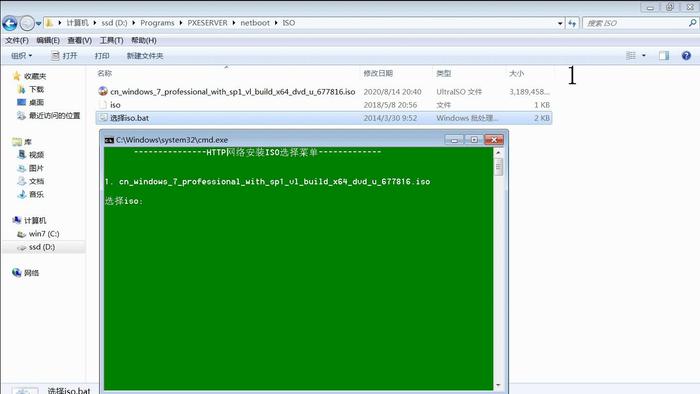Click 新建文件夹 in the toolbar
Image resolution: width=700 pixels, height=394 pixels.
145,56
